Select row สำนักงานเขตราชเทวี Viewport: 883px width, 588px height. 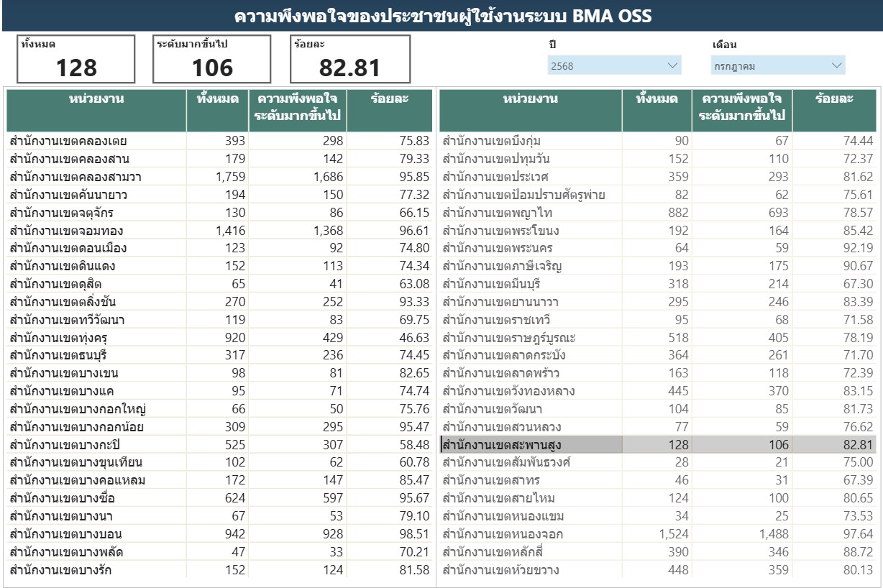pyautogui.click(x=657, y=320)
